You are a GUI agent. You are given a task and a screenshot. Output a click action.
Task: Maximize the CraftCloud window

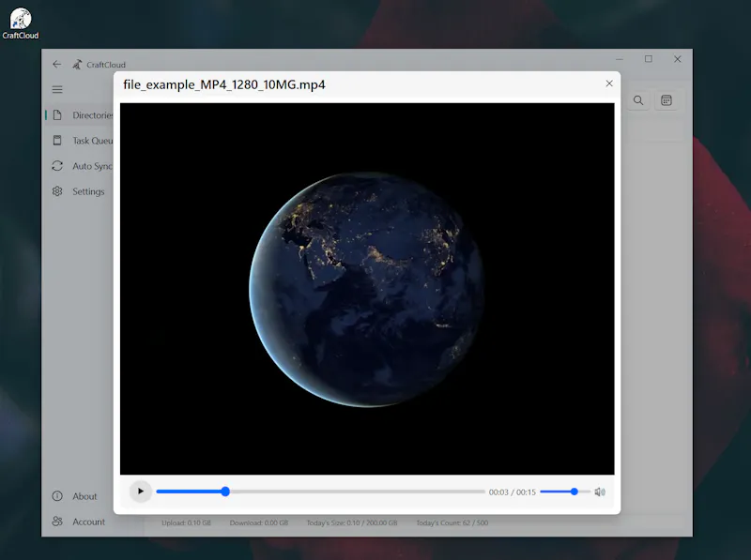click(649, 59)
